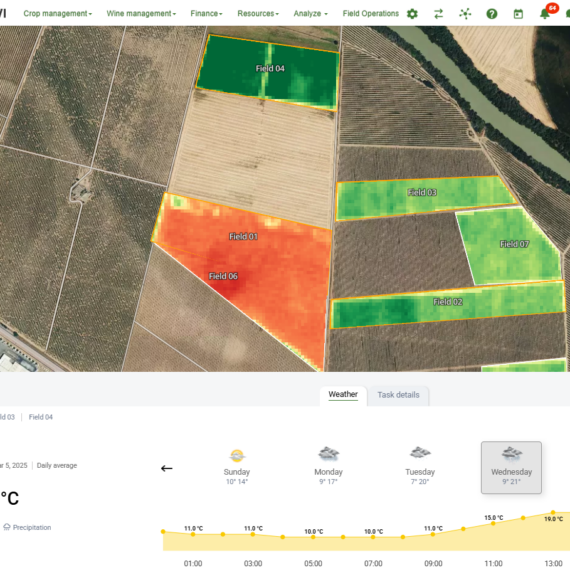Open the network nodes icon
The width and height of the screenshot is (570, 570).
point(465,14)
